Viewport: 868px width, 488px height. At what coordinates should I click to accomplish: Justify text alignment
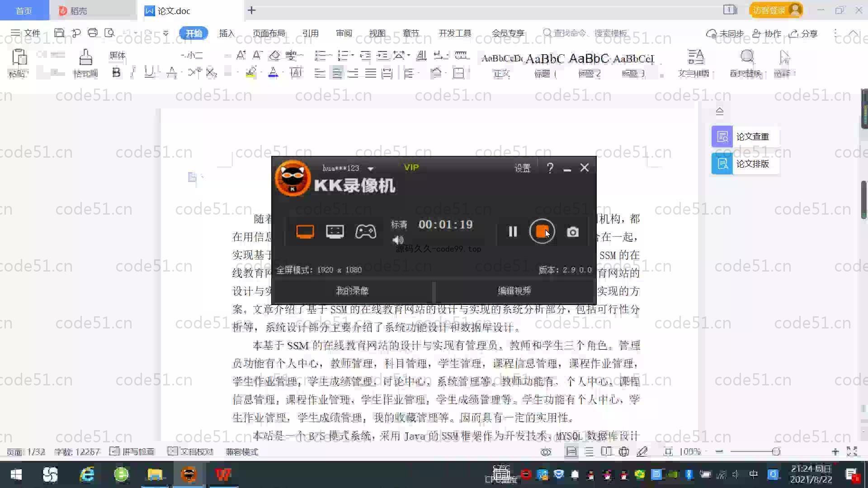coord(370,73)
